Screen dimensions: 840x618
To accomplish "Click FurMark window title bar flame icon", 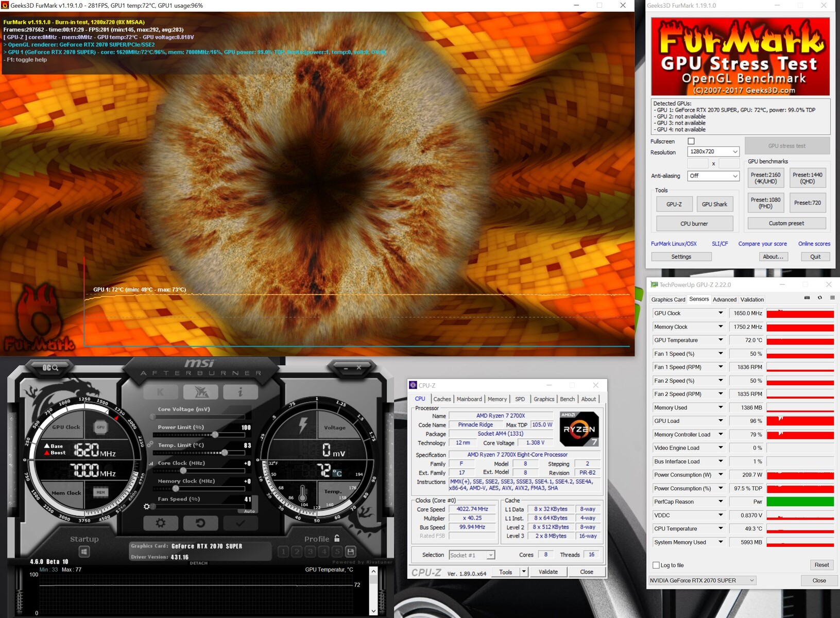I will click(x=5, y=5).
